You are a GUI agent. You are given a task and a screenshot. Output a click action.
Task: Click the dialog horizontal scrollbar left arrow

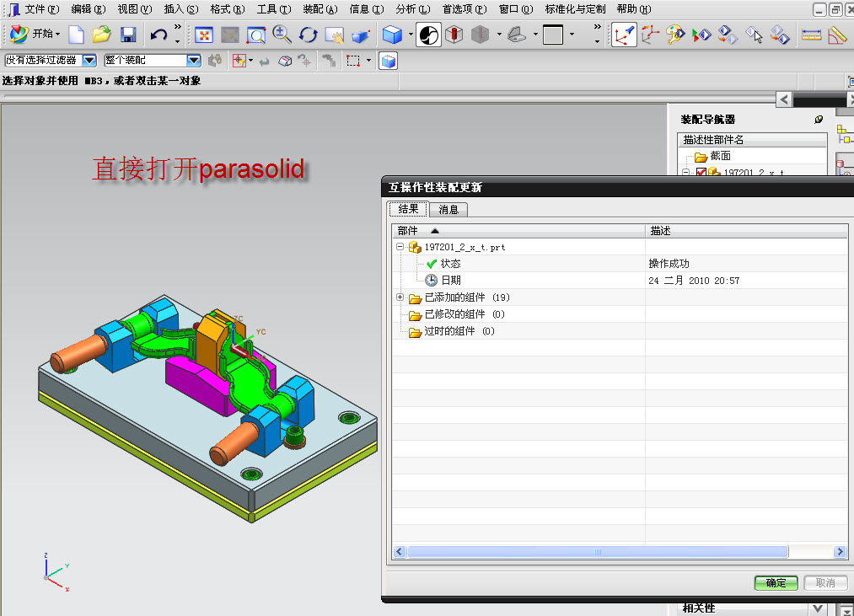[x=400, y=552]
